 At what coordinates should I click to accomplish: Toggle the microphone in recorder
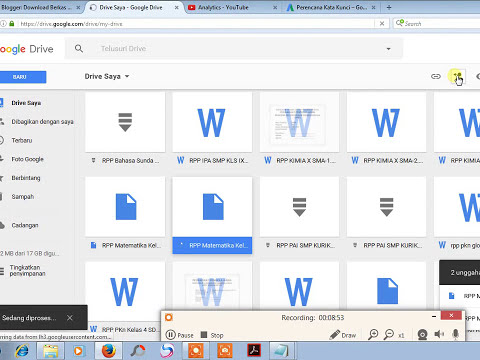click(x=456, y=334)
